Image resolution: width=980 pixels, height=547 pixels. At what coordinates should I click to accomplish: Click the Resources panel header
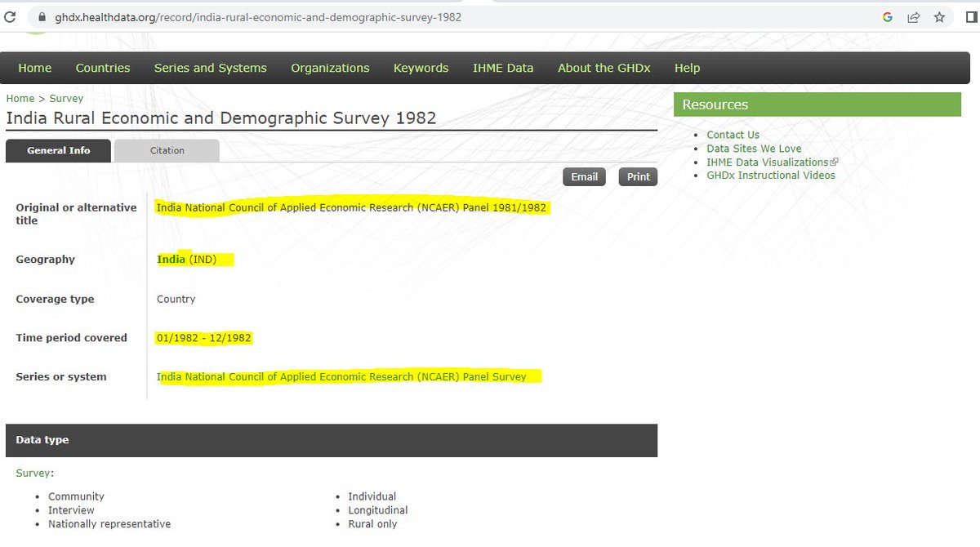pos(817,105)
